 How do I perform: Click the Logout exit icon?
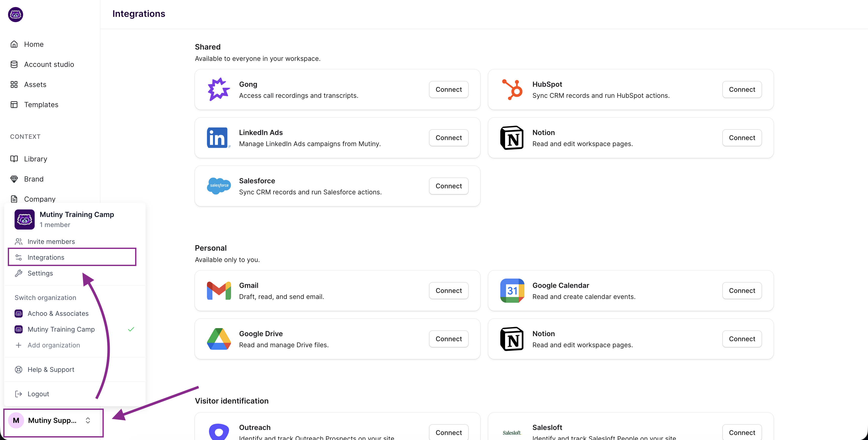pos(19,394)
